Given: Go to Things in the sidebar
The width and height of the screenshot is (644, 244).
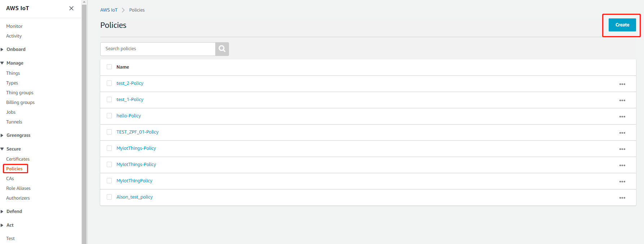Looking at the screenshot, I should 13,73.
